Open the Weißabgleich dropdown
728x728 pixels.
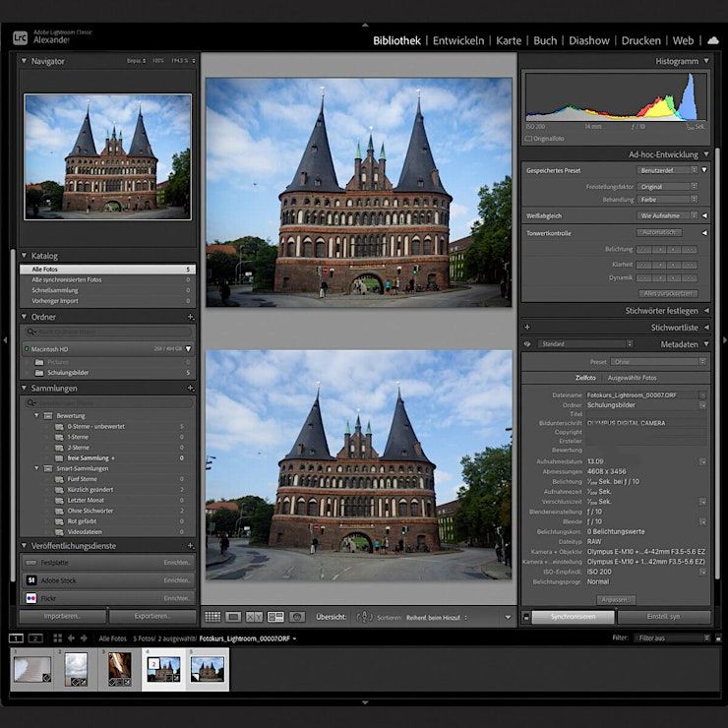pyautogui.click(x=666, y=214)
